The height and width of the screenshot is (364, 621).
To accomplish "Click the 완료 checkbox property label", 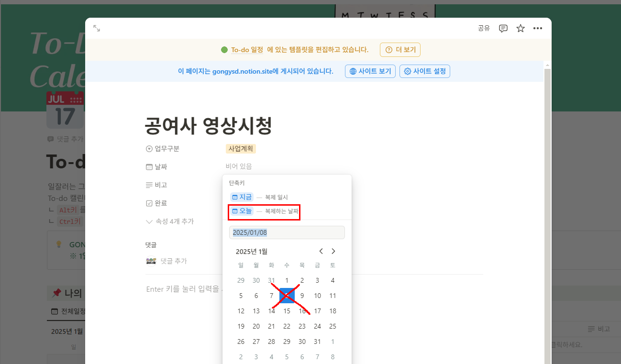I will click(156, 203).
